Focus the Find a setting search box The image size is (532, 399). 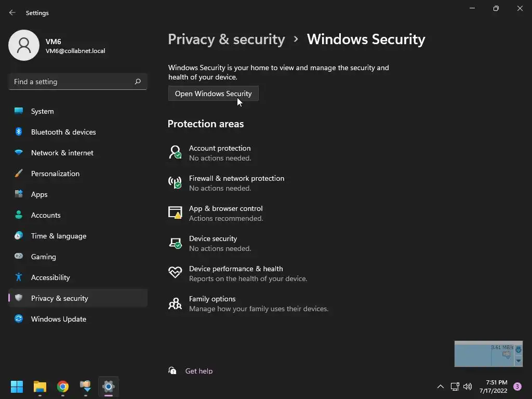click(72, 82)
